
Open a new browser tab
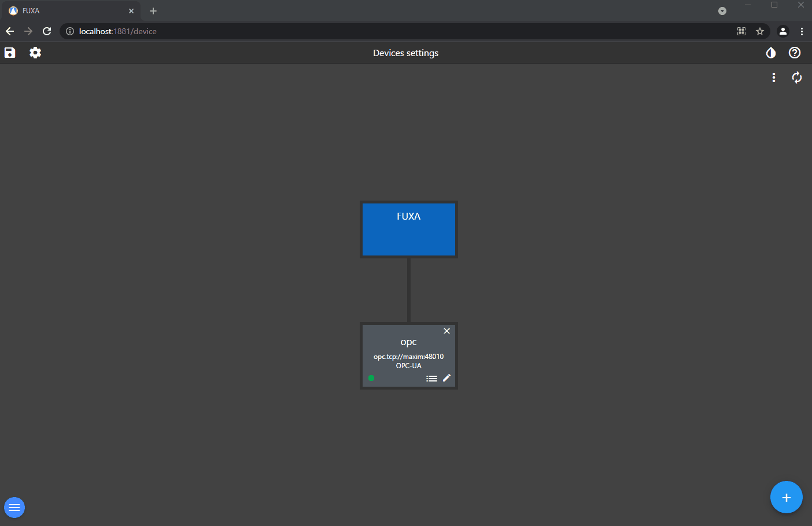[153, 11]
